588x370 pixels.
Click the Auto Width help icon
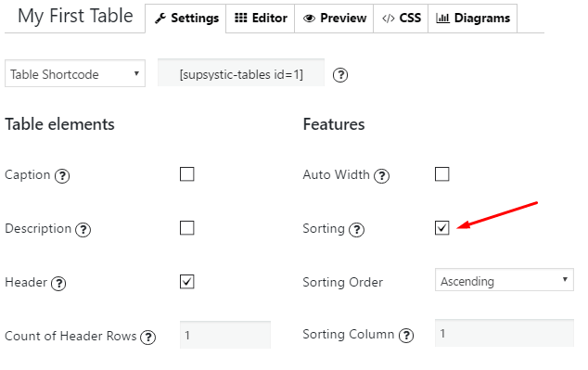(382, 176)
